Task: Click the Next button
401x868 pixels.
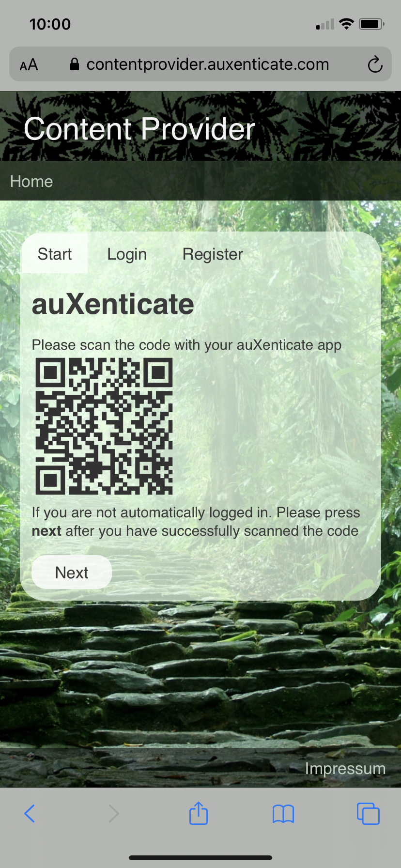Action: 72,572
